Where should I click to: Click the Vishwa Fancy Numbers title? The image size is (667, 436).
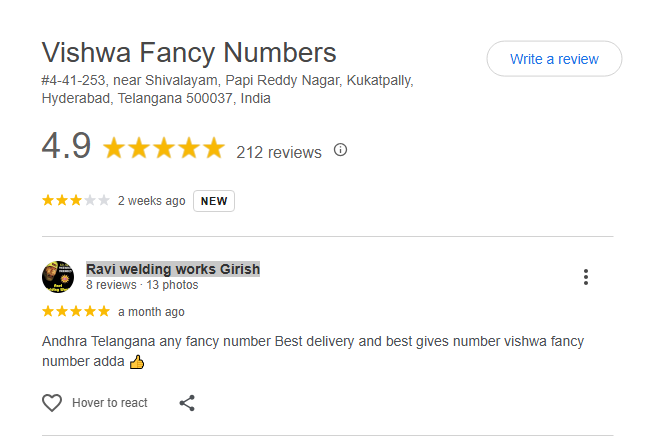[x=189, y=52]
